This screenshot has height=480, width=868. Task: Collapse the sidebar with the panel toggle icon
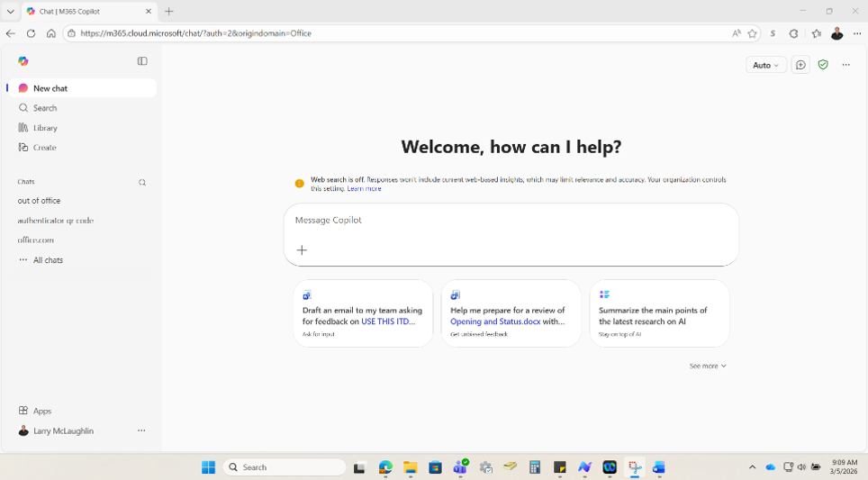coord(142,61)
